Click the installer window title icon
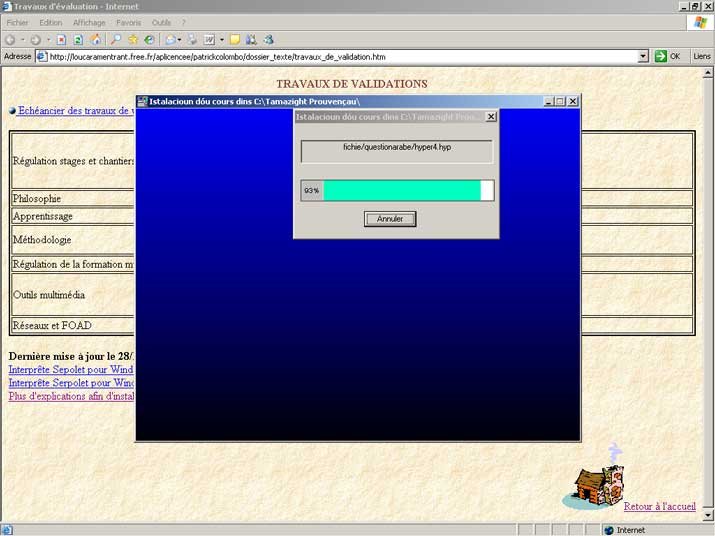 coord(143,101)
